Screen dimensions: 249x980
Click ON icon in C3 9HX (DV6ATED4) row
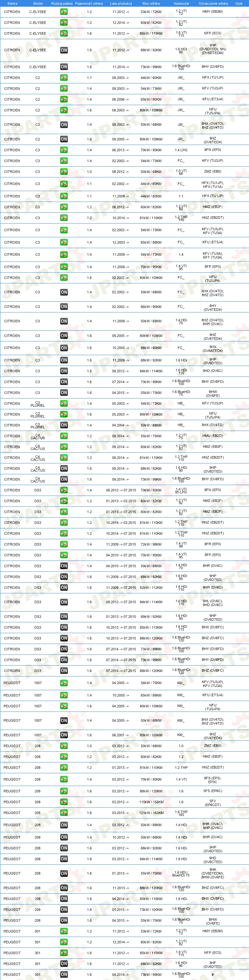tap(64, 348)
